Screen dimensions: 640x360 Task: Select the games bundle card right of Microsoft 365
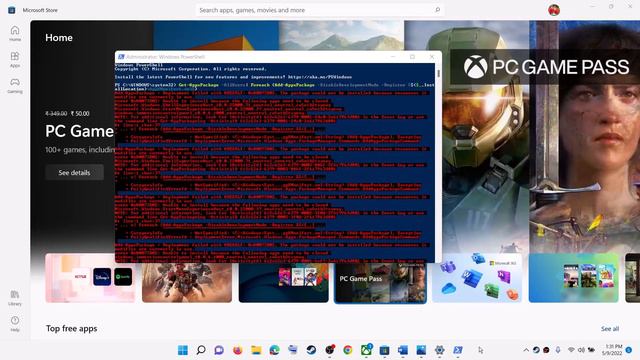point(573,278)
